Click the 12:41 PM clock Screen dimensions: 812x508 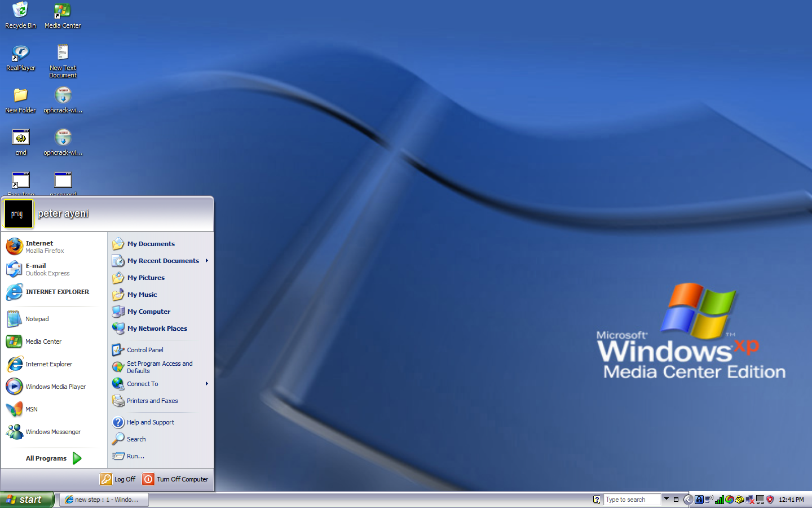point(791,500)
